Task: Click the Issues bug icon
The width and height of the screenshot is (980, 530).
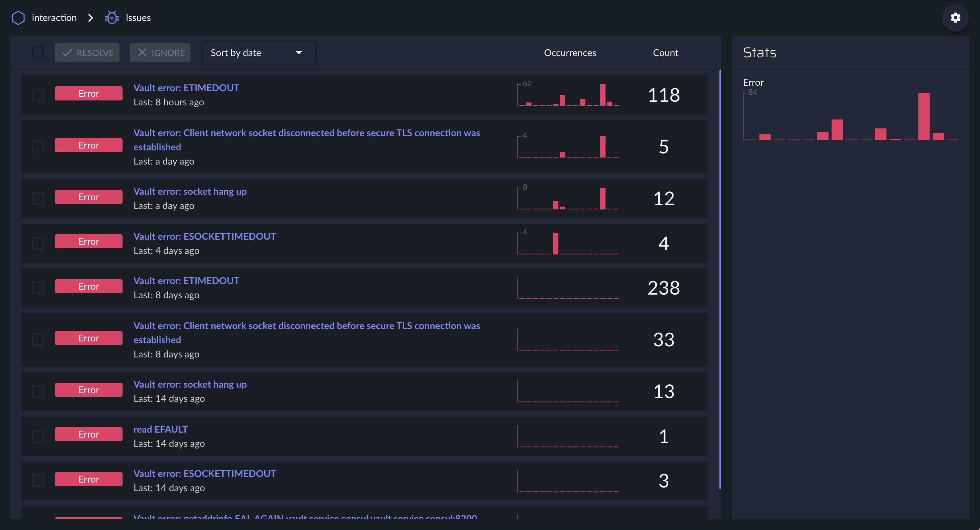Action: (112, 18)
